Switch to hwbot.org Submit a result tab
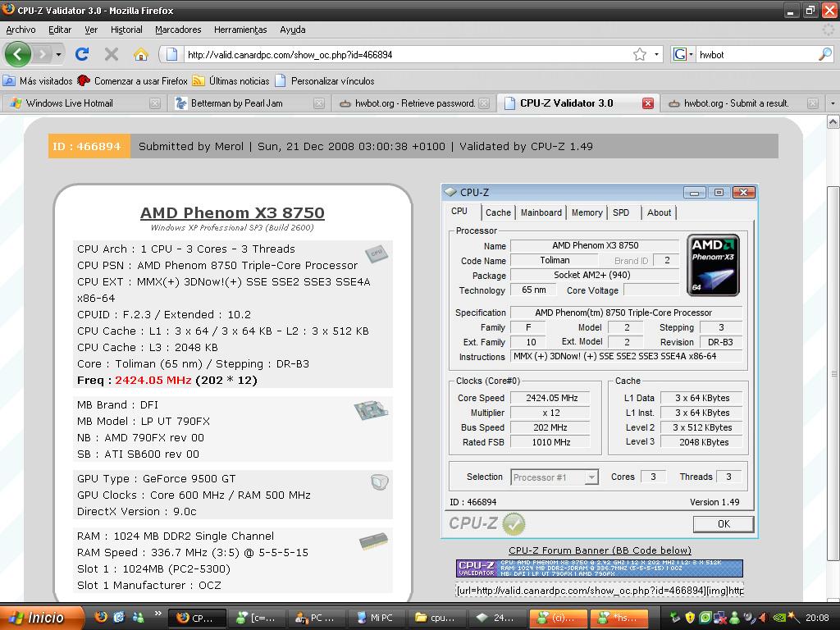 [742, 103]
